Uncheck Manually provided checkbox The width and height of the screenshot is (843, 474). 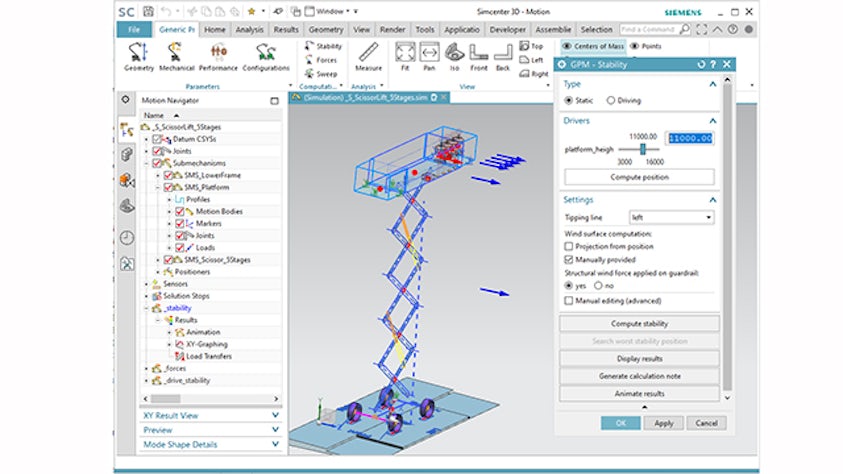tap(568, 260)
